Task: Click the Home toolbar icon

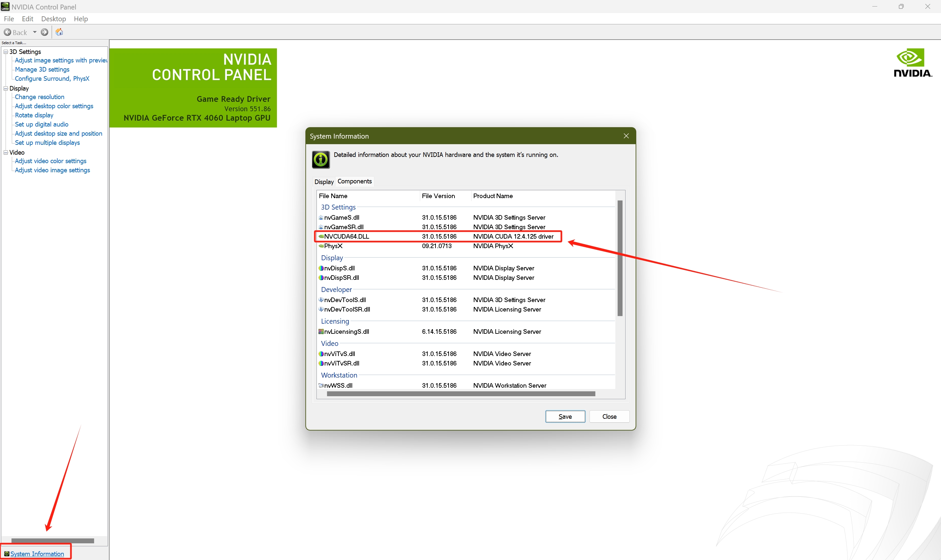Action: tap(59, 32)
